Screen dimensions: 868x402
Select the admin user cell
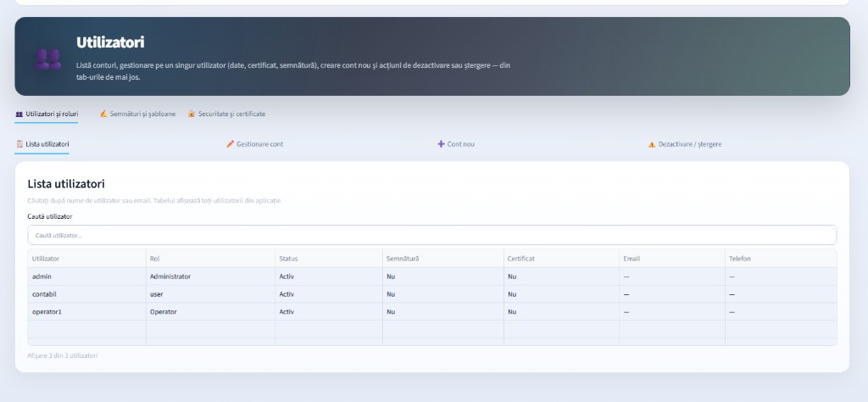87,276
